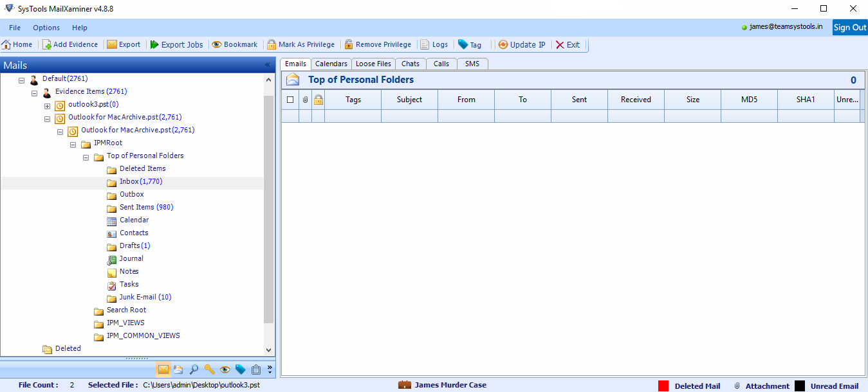Select the Deleted Items folder
Image resolution: width=868 pixels, height=392 pixels.
coord(142,168)
